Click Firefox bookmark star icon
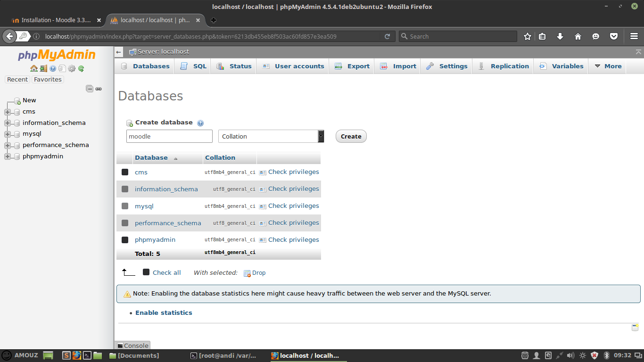The width and height of the screenshot is (644, 362). coord(528,36)
